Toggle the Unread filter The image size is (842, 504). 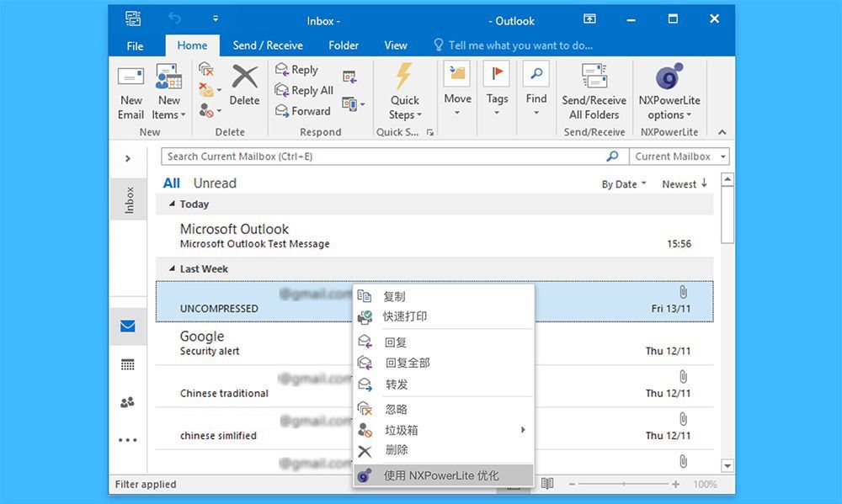click(215, 183)
